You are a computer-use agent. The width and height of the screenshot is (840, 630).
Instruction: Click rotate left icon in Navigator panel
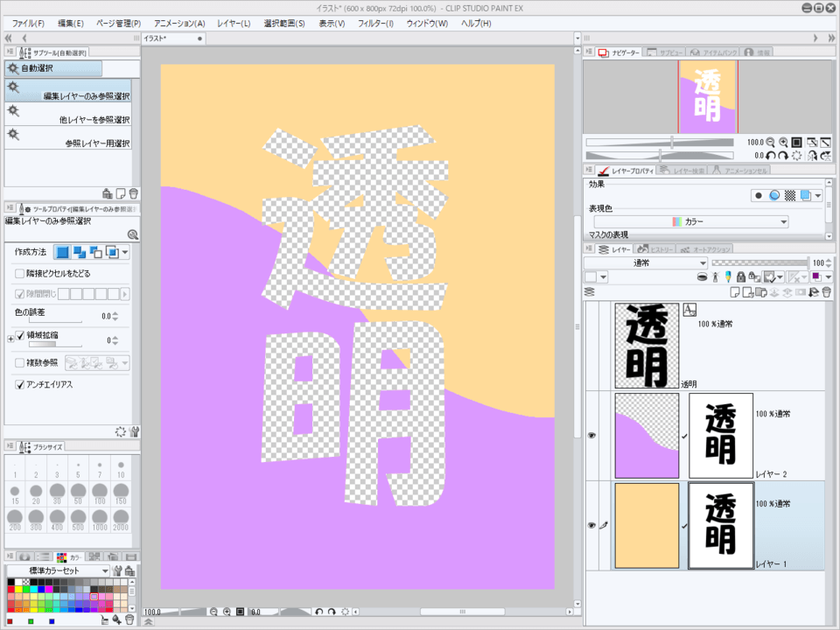click(770, 155)
